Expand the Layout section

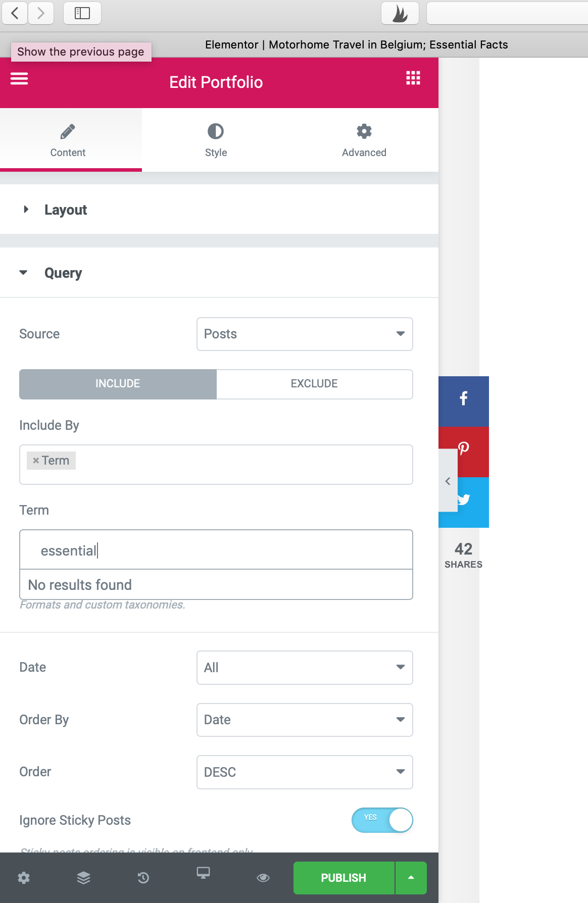point(66,210)
